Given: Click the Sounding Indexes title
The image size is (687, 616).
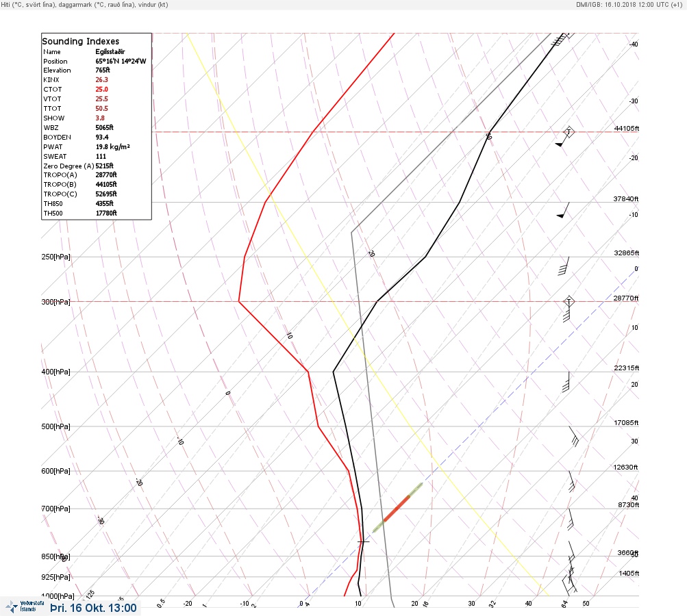Looking at the screenshot, I should (81, 41).
